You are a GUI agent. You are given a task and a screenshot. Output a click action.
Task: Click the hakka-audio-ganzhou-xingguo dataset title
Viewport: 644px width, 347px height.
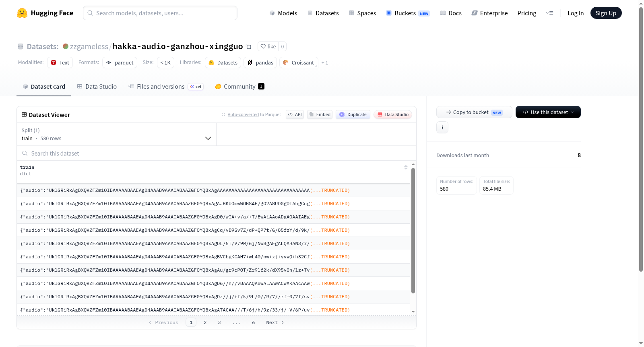[x=178, y=46]
